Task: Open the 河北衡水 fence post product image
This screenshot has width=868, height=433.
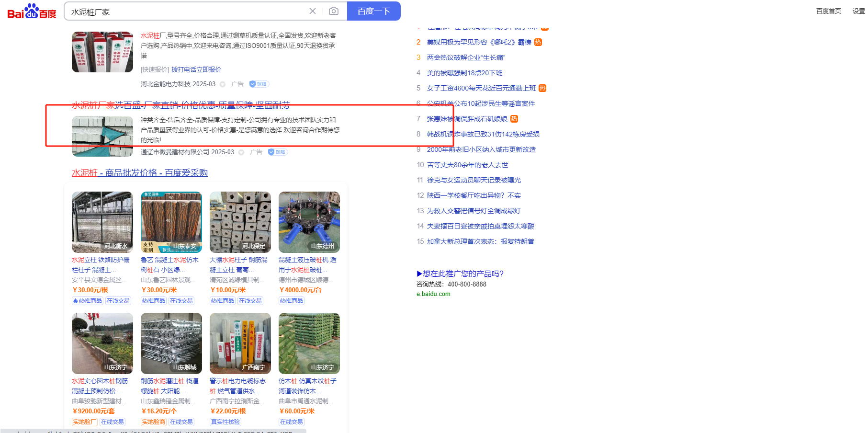Action: pyautogui.click(x=102, y=222)
